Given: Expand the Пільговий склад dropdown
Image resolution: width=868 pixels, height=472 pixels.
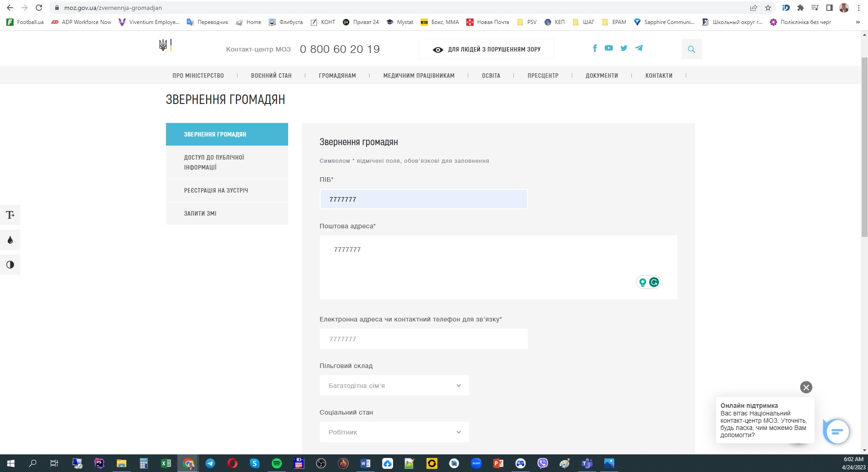Looking at the screenshot, I should [x=394, y=386].
